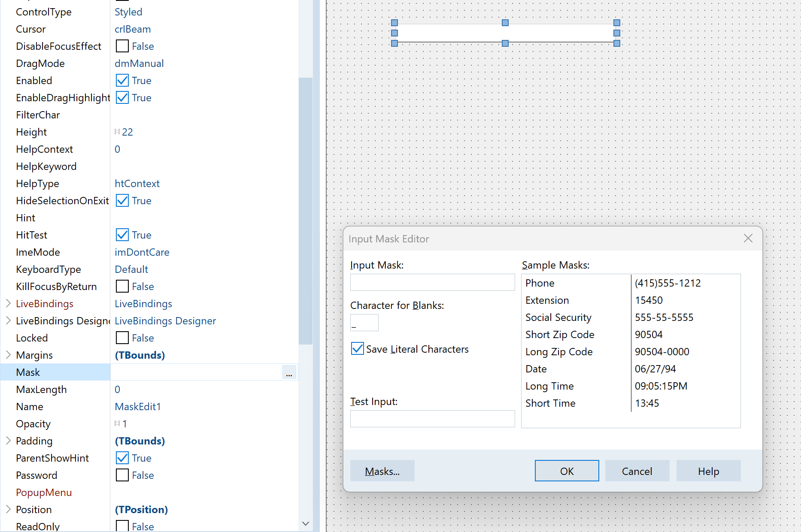Image resolution: width=801 pixels, height=532 pixels.
Task: Click the Input Mask text field
Action: click(432, 283)
